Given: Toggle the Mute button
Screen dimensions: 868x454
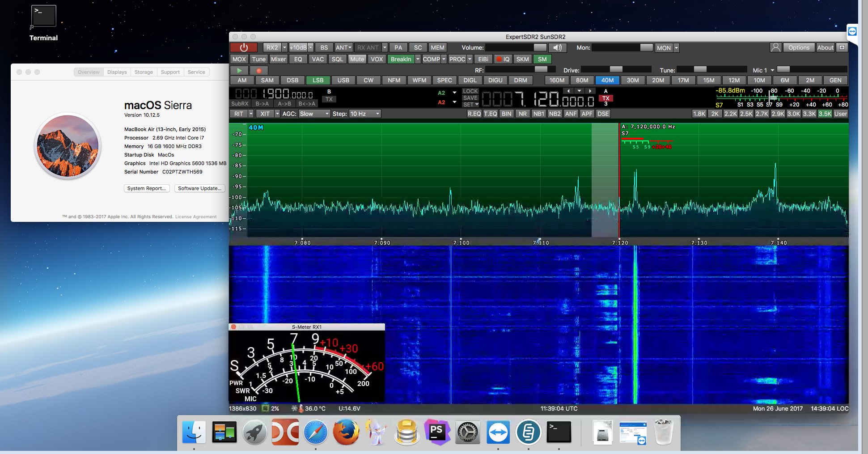Looking at the screenshot, I should [x=357, y=59].
